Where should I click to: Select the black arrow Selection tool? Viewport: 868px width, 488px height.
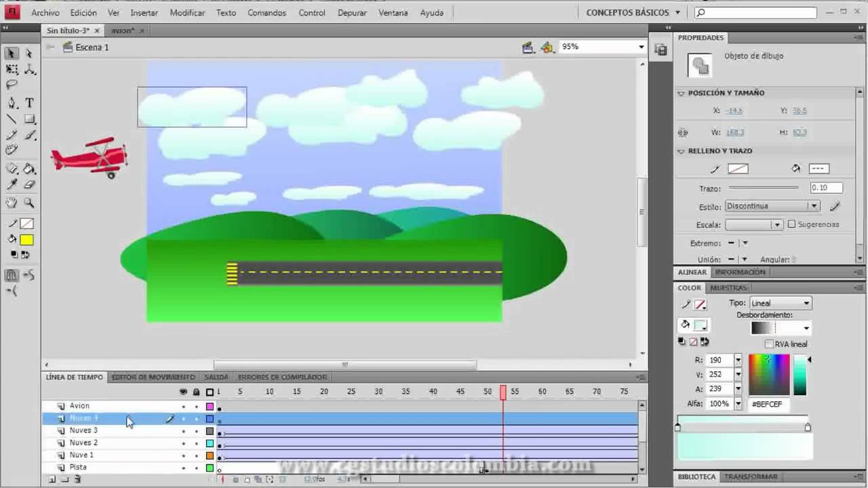[x=12, y=53]
